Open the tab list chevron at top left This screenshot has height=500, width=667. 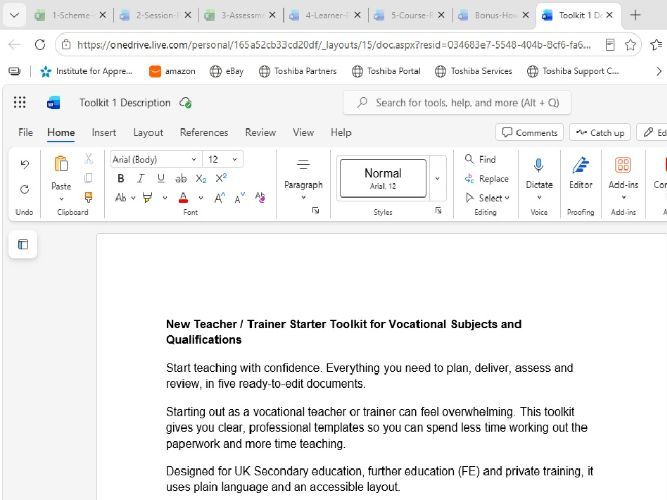click(14, 15)
